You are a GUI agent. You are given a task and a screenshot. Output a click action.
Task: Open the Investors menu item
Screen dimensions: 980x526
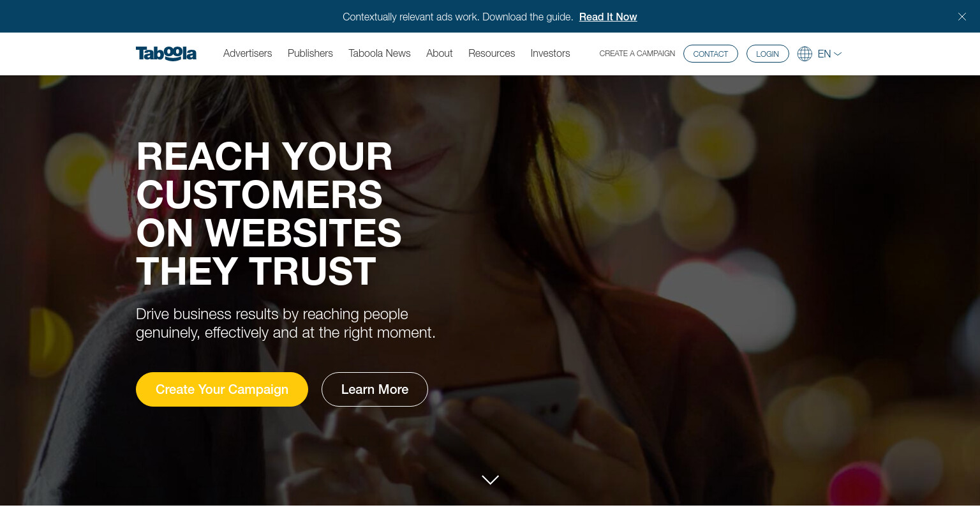point(550,54)
